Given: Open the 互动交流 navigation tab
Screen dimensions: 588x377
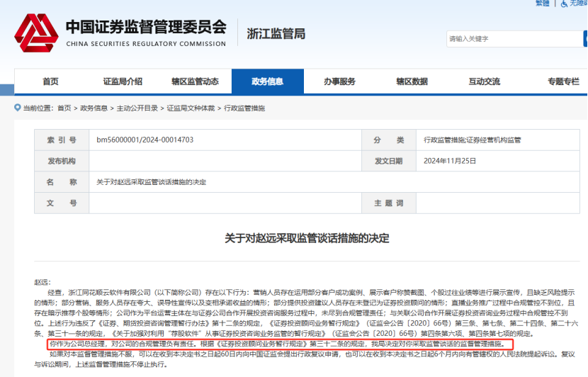Looking at the screenshot, I should click(485, 81).
